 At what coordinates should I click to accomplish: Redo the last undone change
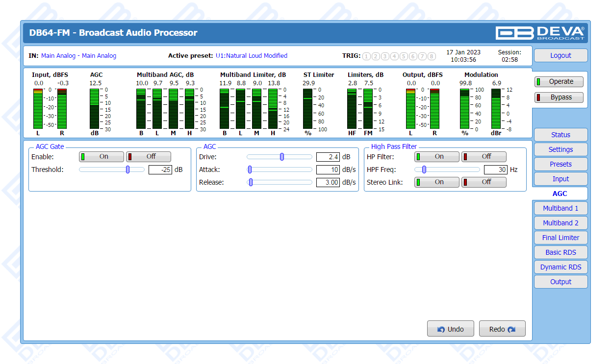[502, 329]
